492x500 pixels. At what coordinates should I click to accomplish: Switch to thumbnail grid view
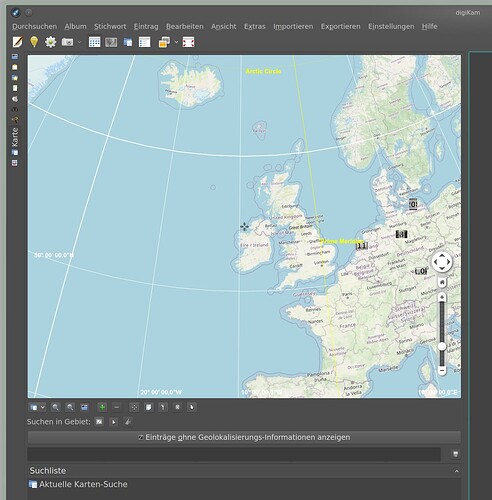[94, 42]
